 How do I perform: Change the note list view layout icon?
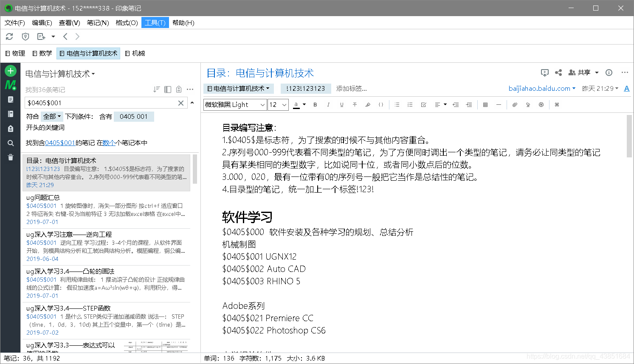click(x=168, y=90)
